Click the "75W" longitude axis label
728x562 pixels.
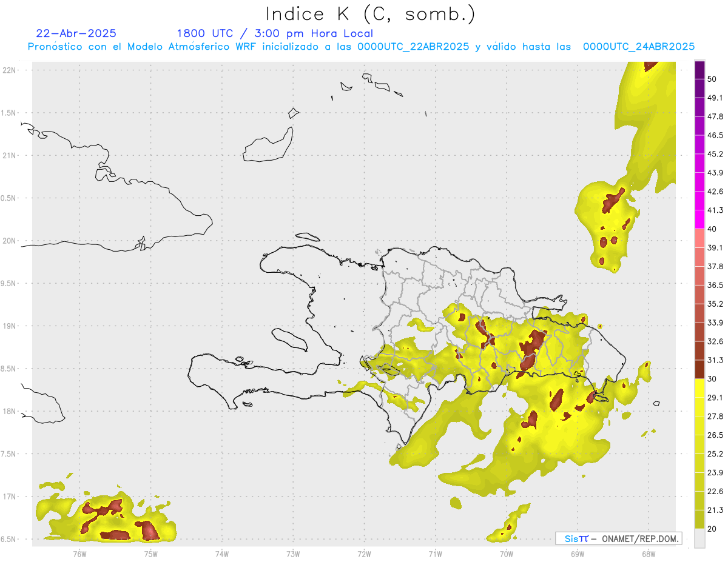[150, 554]
